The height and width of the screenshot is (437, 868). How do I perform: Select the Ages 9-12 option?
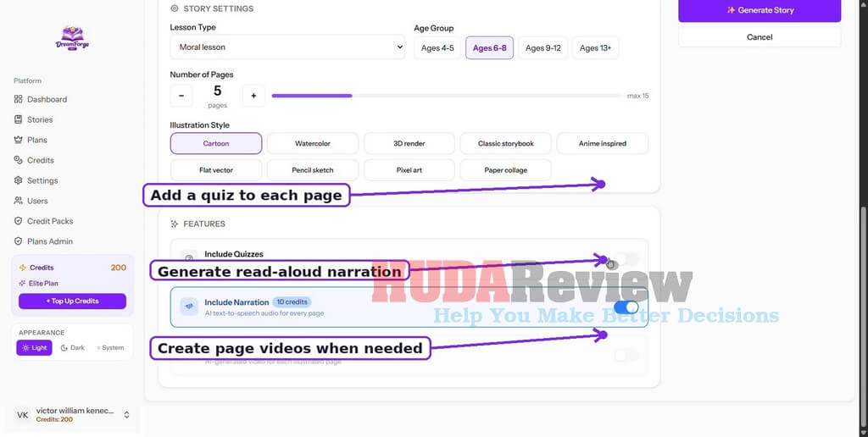543,48
